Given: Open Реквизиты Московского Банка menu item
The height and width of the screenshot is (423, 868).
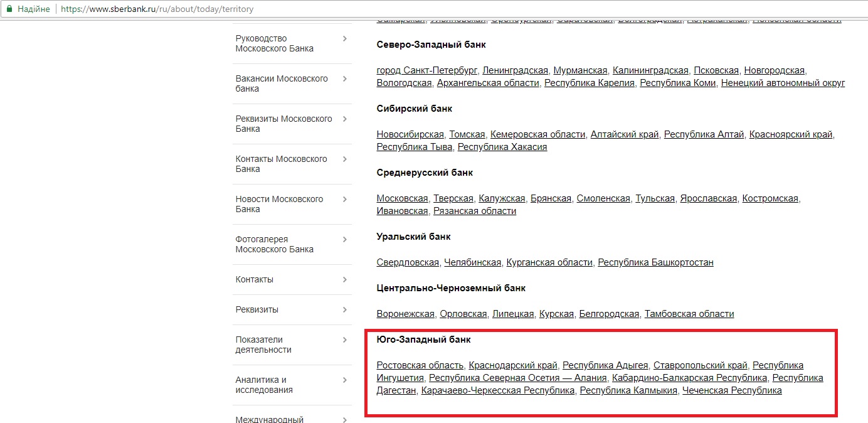Looking at the screenshot, I should (284, 124).
